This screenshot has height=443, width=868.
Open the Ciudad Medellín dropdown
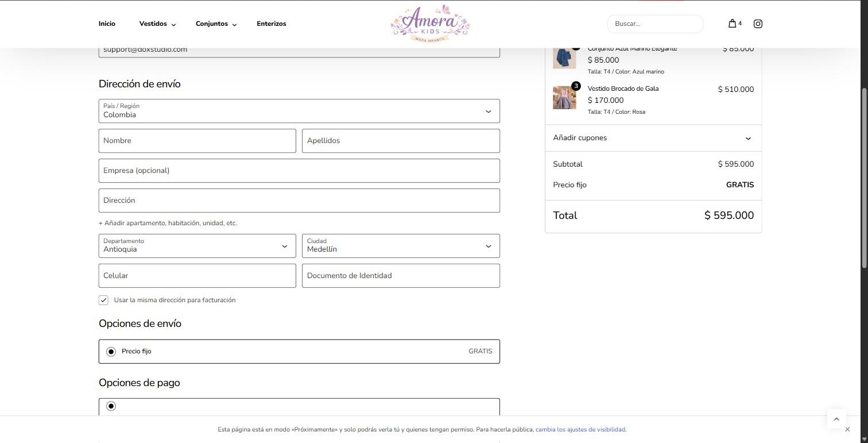[401, 246]
